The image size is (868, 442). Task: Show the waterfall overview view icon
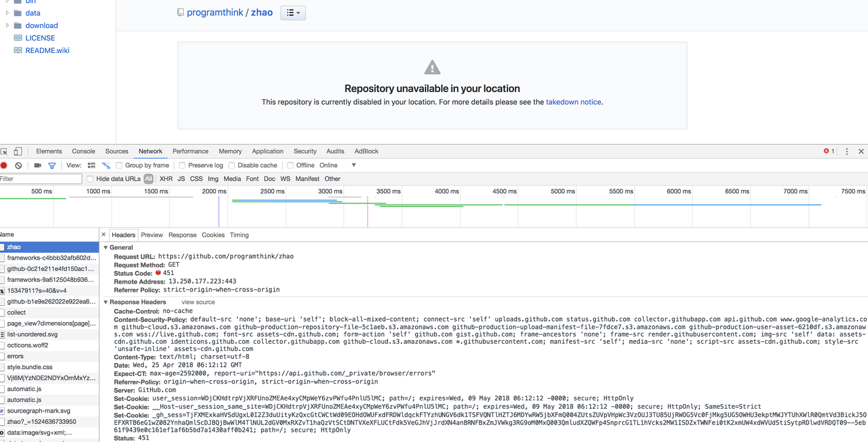coord(106,166)
